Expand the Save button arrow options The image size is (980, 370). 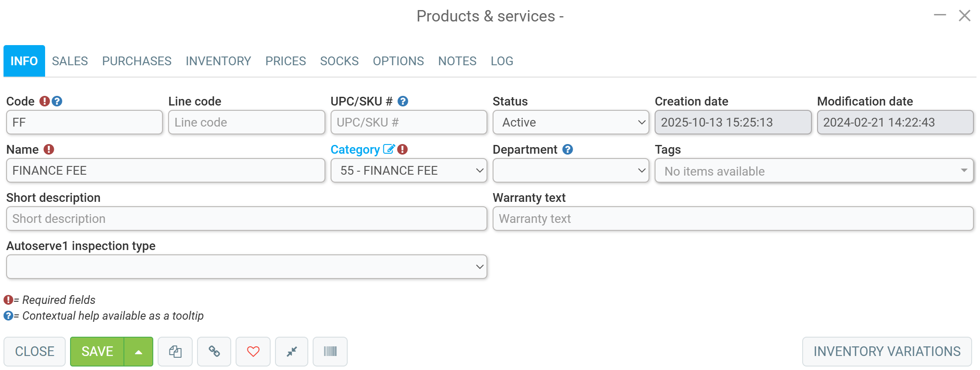pos(138,352)
